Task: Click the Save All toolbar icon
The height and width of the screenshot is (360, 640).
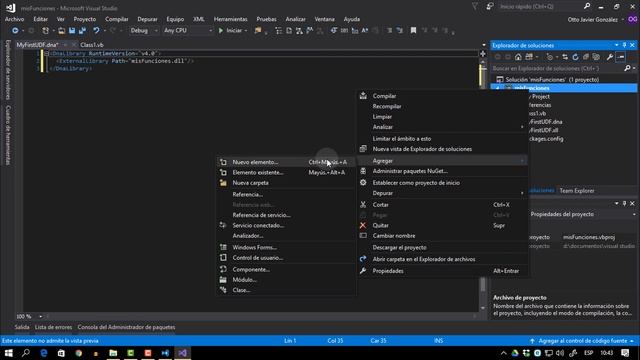Action: coord(82,31)
